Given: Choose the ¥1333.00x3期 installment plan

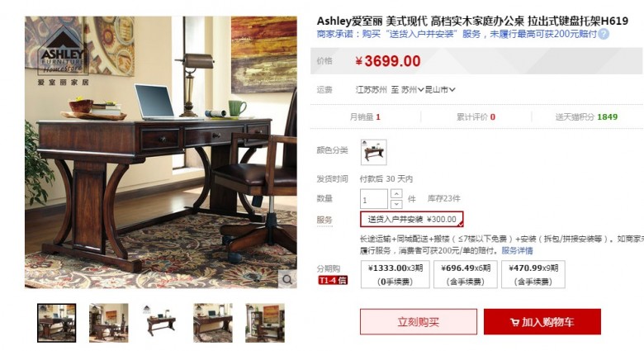Looking at the screenshot, I should coord(395,274).
